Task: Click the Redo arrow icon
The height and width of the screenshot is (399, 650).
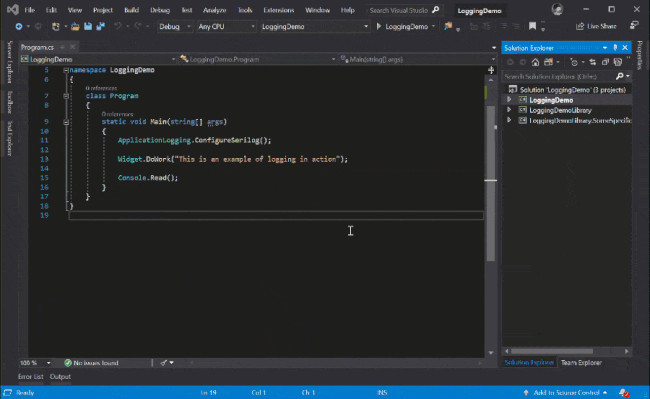Action: [x=137, y=27]
